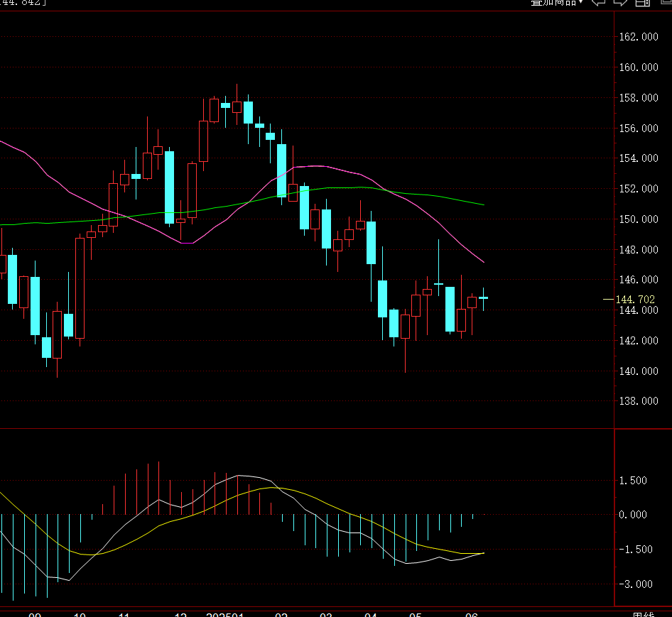The width and height of the screenshot is (672, 617).
Task: Click the 1.500 MACD axis label
Action: pos(632,480)
